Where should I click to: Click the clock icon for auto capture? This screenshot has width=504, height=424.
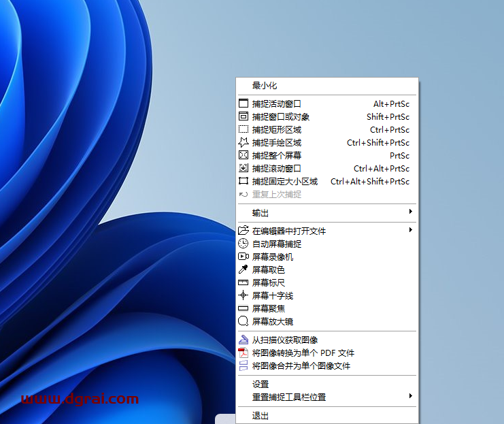tap(243, 244)
